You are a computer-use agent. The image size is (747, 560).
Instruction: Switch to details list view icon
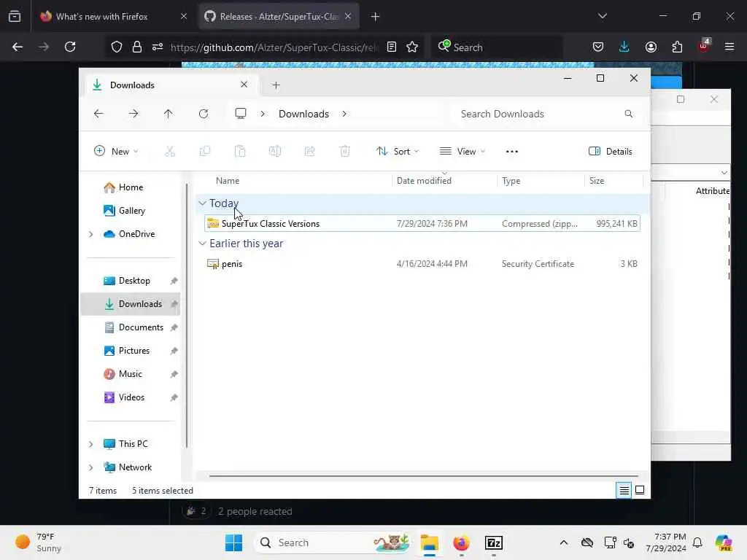[x=624, y=490]
